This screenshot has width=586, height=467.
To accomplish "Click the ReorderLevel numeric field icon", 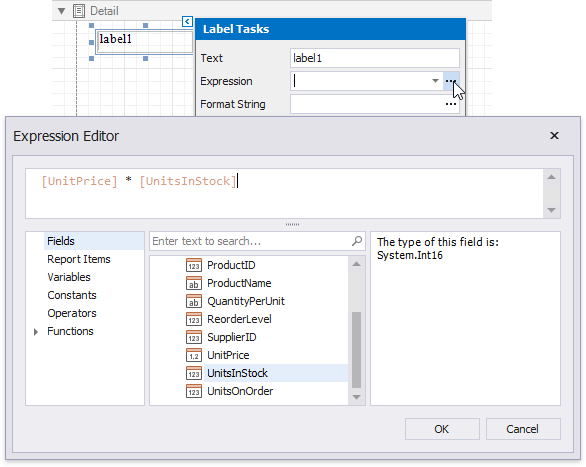I will (x=194, y=319).
